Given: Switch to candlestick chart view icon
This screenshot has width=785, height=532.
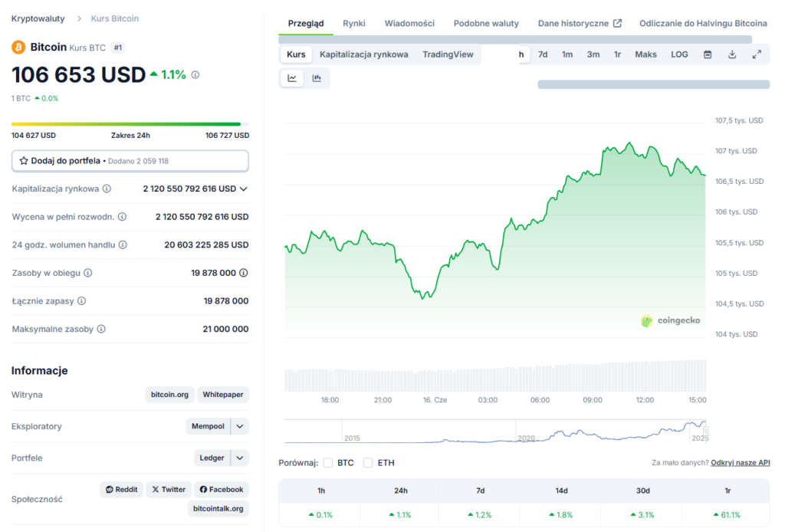Looking at the screenshot, I should point(317,78).
